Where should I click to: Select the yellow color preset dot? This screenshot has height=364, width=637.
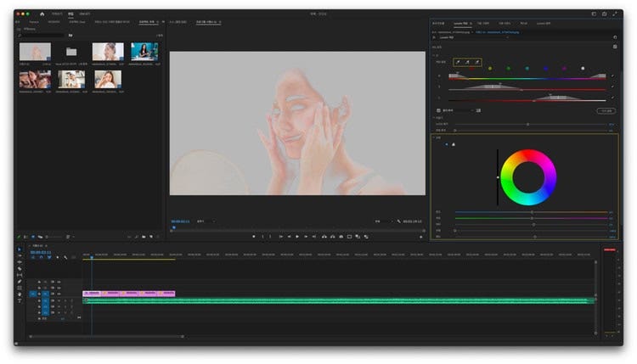490,69
